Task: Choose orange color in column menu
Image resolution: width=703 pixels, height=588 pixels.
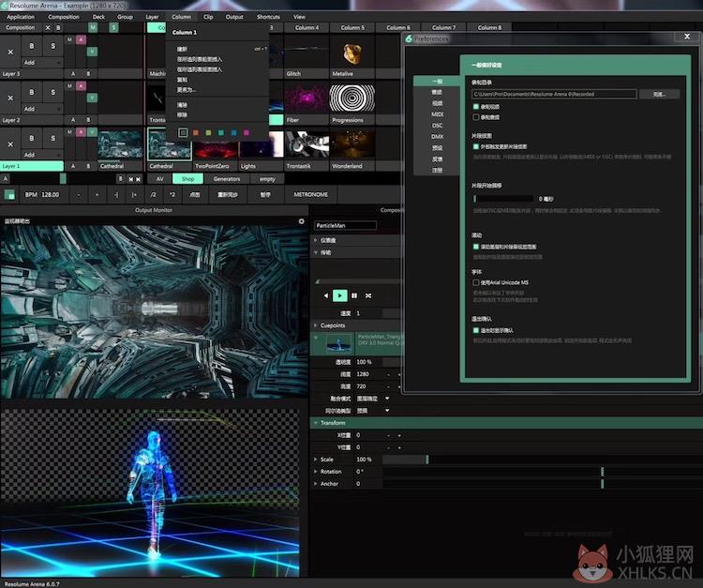Action: point(196,132)
